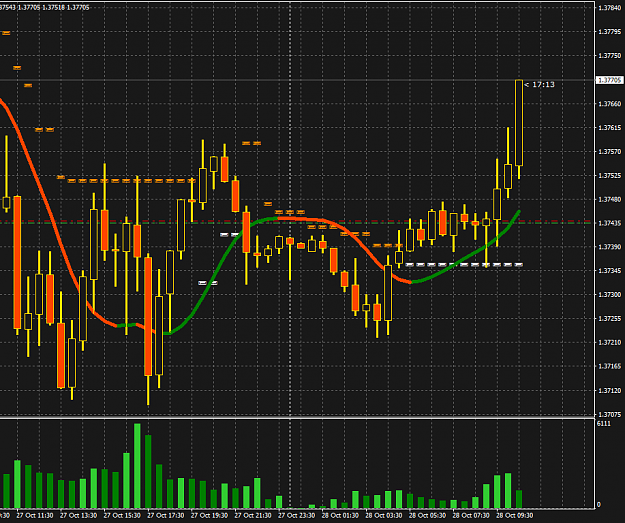Select the 1.37795 price axis label

point(610,31)
